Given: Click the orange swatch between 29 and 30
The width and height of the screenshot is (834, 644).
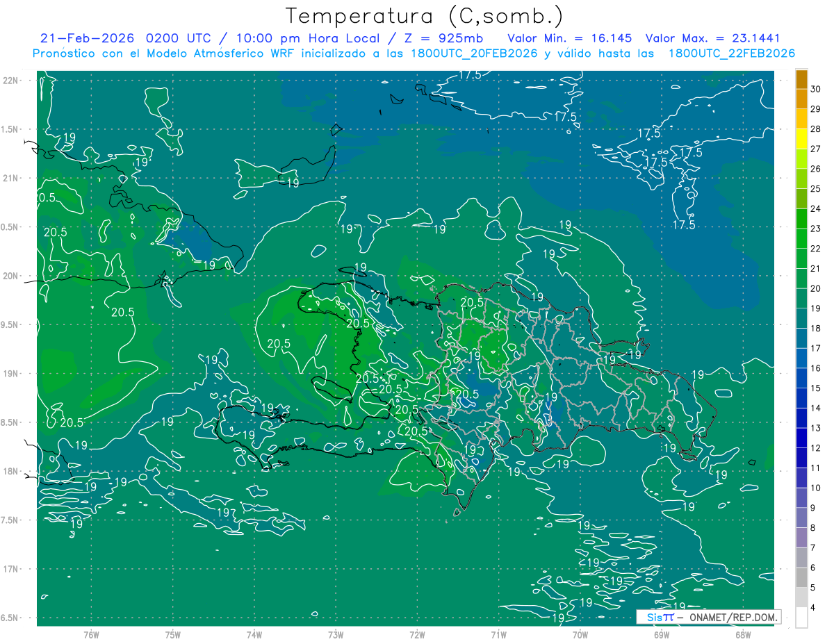Looking at the screenshot, I should (x=801, y=99).
